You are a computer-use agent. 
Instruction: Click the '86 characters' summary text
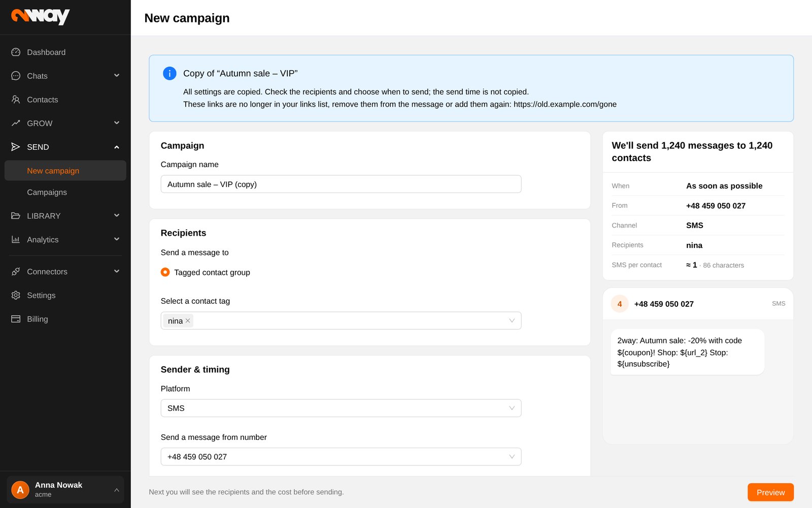(723, 265)
